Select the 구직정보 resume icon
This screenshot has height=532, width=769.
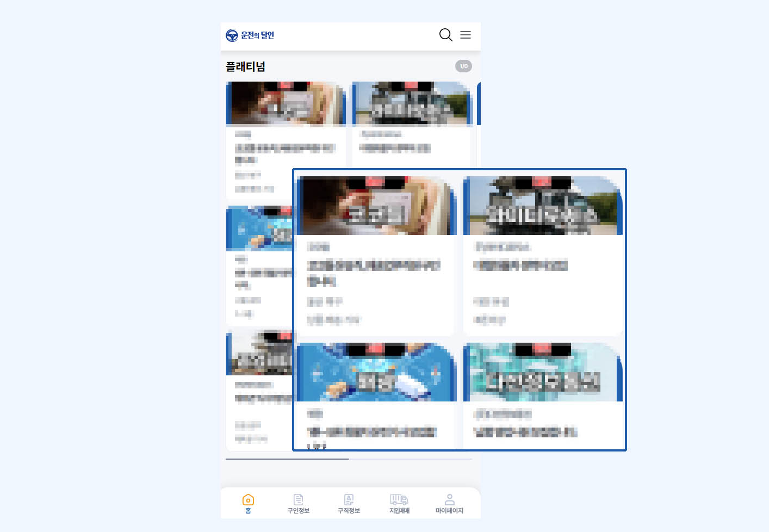[x=349, y=499]
